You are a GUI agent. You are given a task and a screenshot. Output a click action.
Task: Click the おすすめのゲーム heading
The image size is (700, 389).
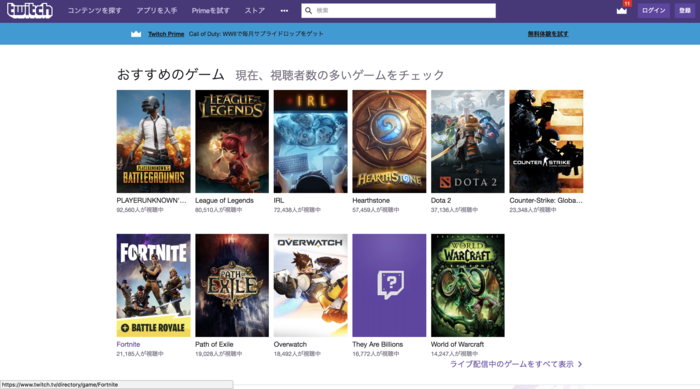[171, 74]
